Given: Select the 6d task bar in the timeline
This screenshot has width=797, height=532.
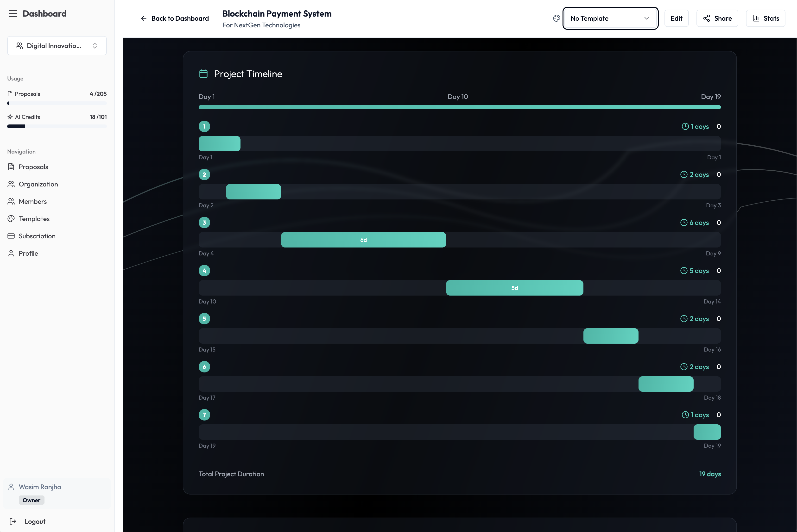Looking at the screenshot, I should 363,240.
